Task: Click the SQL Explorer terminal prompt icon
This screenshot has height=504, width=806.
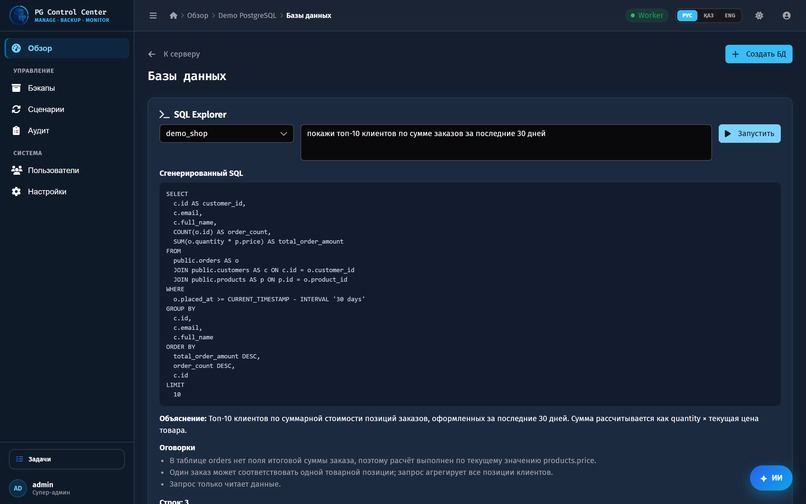Action: pos(164,115)
